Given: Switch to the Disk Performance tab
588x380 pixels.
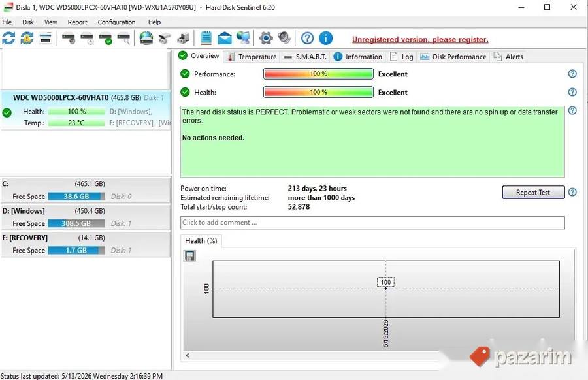Looking at the screenshot, I should click(x=453, y=57).
